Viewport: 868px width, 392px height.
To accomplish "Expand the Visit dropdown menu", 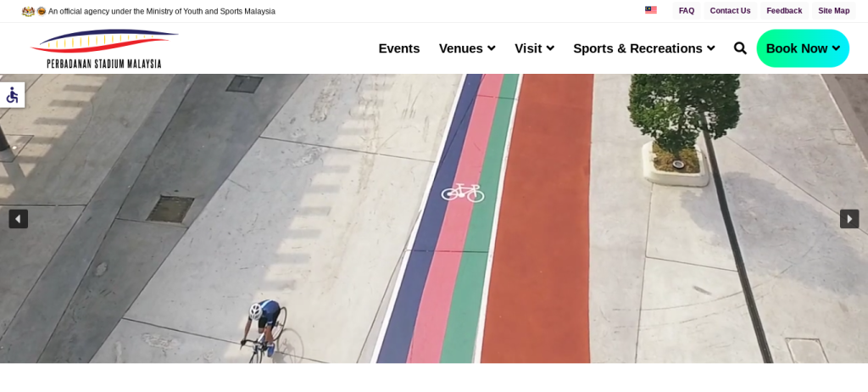I will coord(534,48).
